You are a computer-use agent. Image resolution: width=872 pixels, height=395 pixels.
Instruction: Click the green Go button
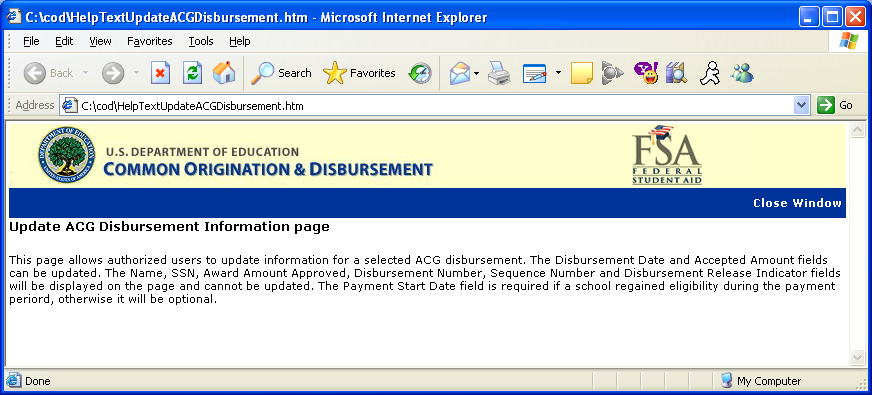[x=835, y=105]
